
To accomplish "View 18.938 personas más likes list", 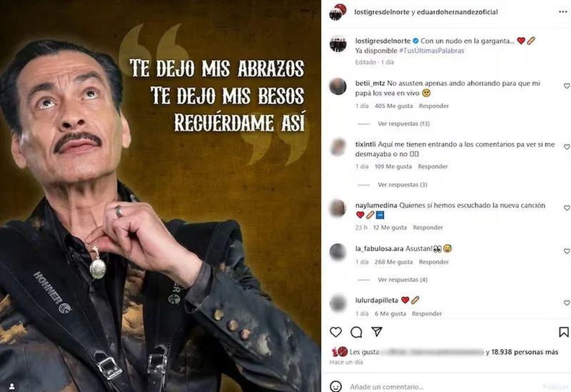I will [525, 352].
